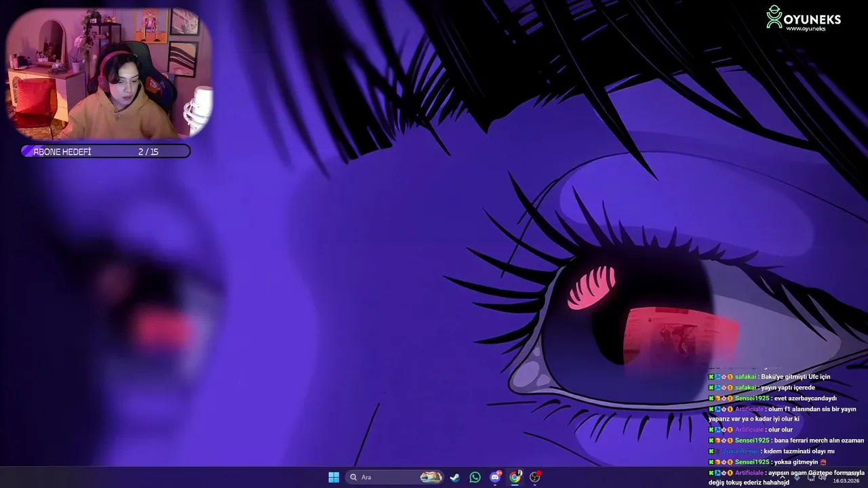This screenshot has height=488, width=868.
Task: Open OBS Studio from the taskbar
Action: (x=535, y=477)
